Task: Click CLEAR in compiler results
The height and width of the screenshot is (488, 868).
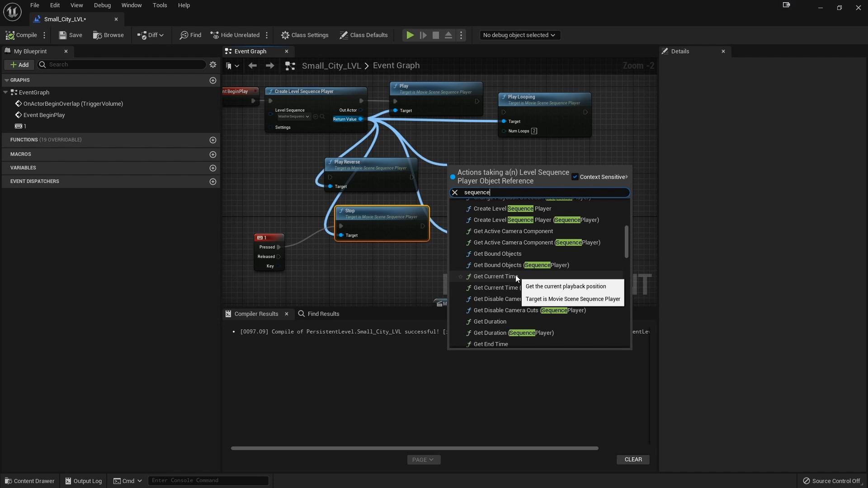Action: [x=633, y=460]
